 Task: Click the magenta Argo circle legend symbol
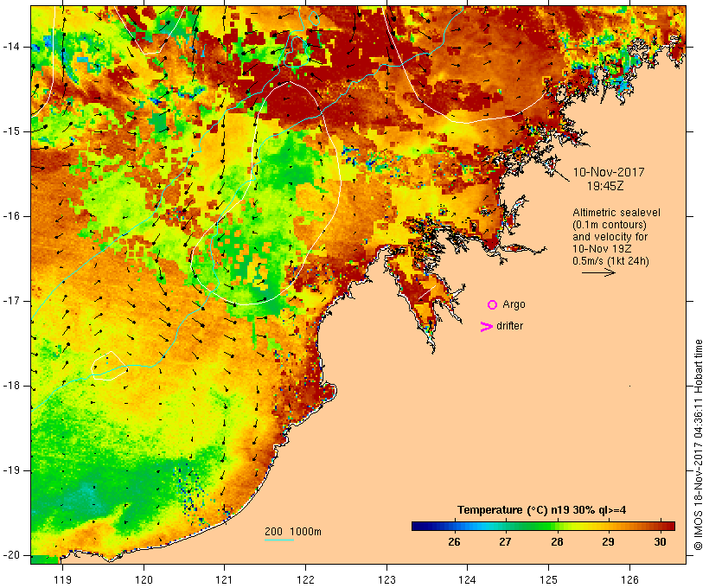[493, 305]
